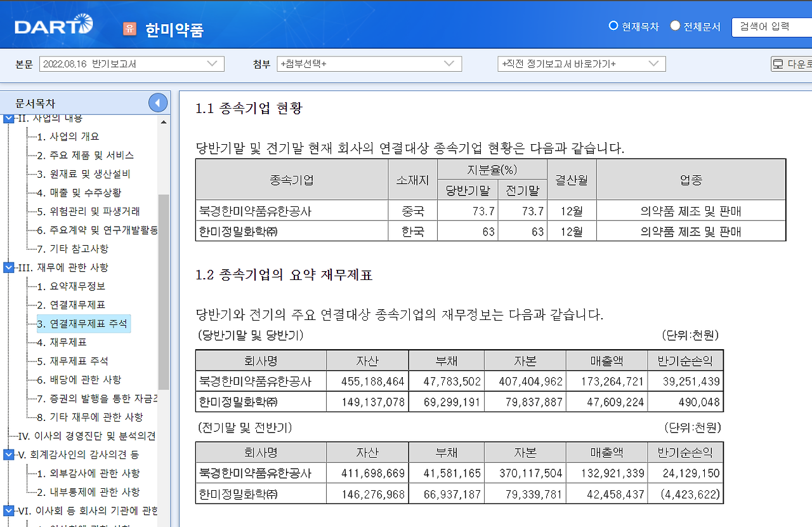Open the 첨부 +첨부선택+ dropdown
The width and height of the screenshot is (812, 527).
[x=369, y=64]
